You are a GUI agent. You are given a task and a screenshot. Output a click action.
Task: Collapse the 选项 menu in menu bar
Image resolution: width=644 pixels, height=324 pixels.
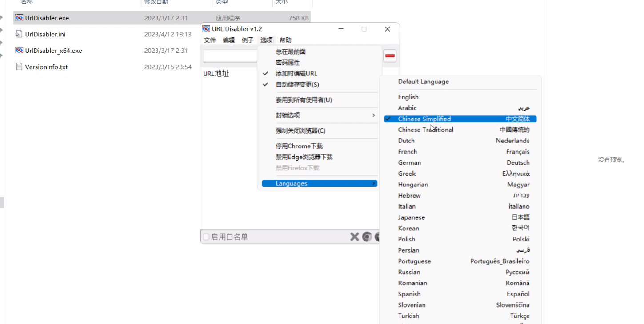(x=266, y=40)
